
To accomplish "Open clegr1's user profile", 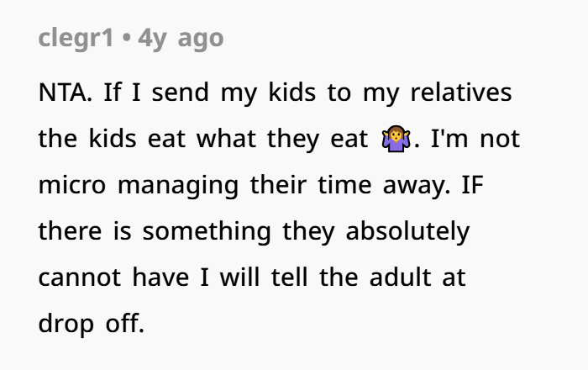I will pyautogui.click(x=76, y=39).
